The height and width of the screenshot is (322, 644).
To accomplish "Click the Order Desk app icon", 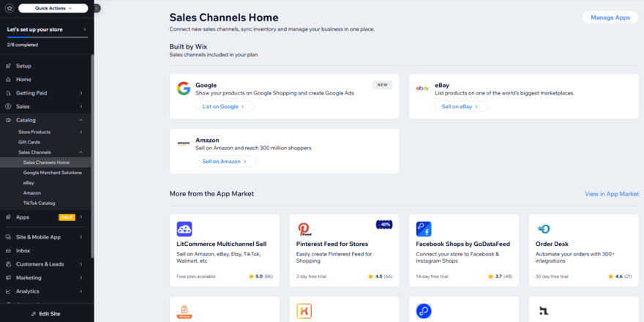I will [x=543, y=229].
